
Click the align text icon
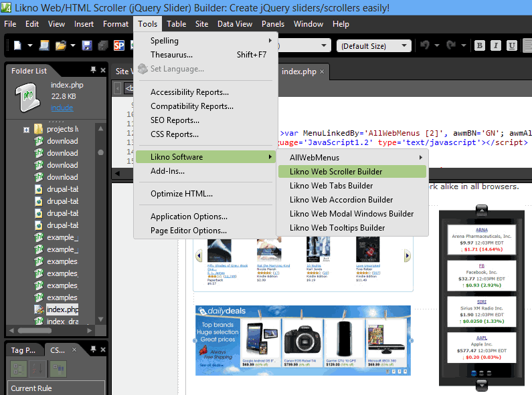click(x=527, y=45)
